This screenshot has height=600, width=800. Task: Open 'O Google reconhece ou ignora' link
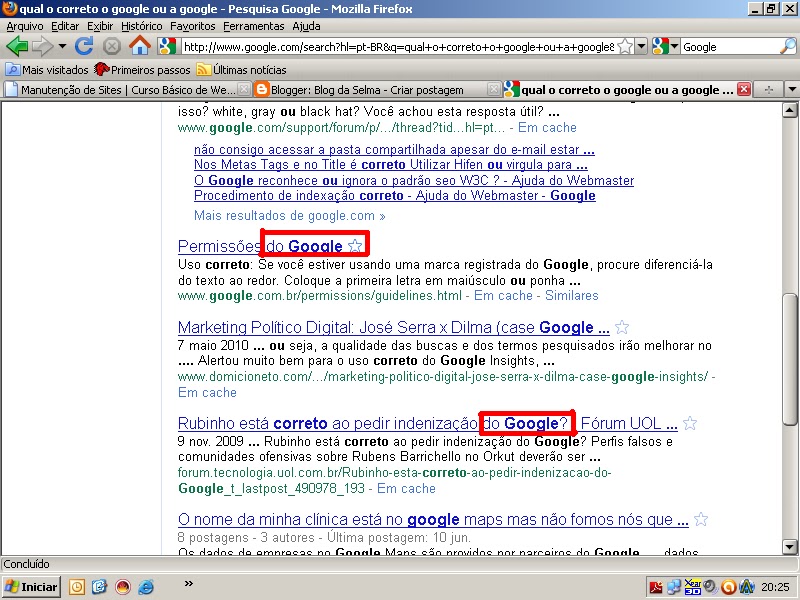[414, 180]
